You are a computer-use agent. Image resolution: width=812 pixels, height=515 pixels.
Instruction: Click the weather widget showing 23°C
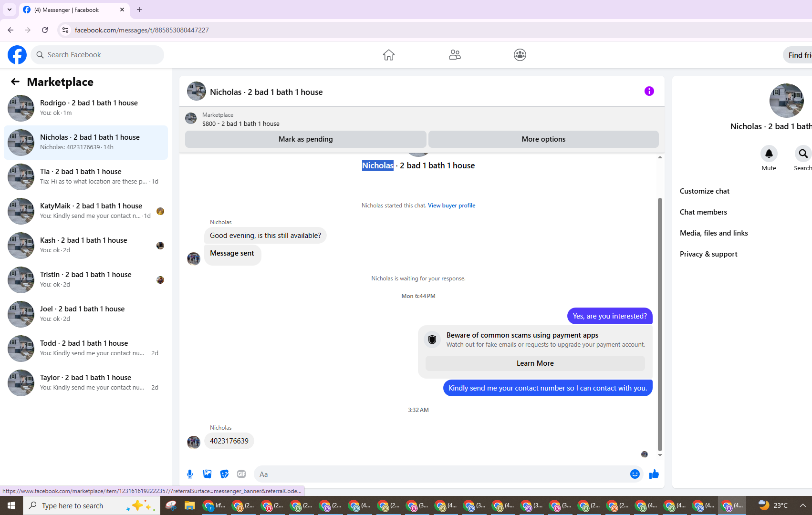pyautogui.click(x=773, y=505)
